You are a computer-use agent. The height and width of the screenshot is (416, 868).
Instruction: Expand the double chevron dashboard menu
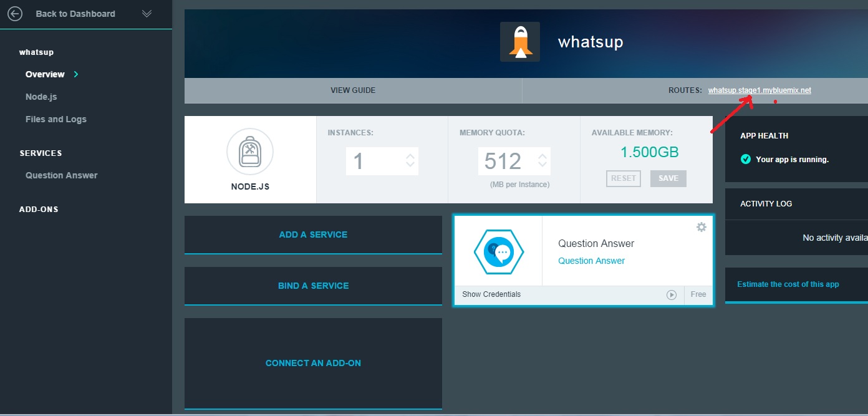coord(147,14)
